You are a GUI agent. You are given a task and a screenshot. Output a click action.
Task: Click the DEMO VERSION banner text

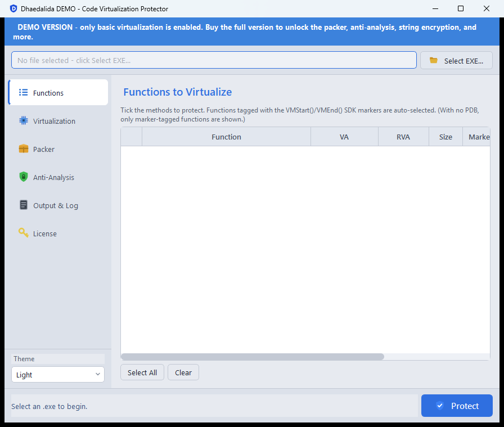tap(245, 32)
